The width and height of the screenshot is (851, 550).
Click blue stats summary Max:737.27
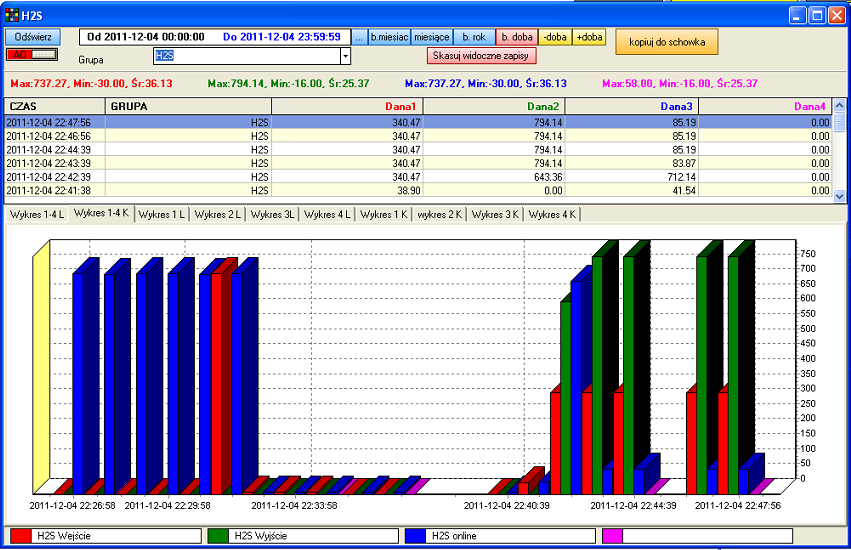tap(486, 84)
